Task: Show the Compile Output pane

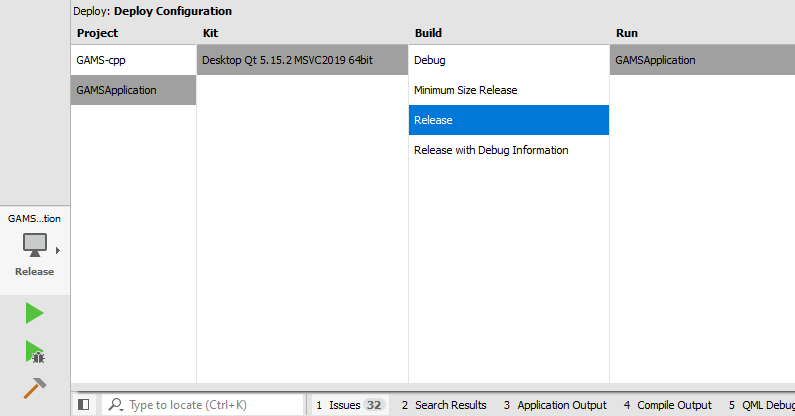Action: pyautogui.click(x=667, y=405)
